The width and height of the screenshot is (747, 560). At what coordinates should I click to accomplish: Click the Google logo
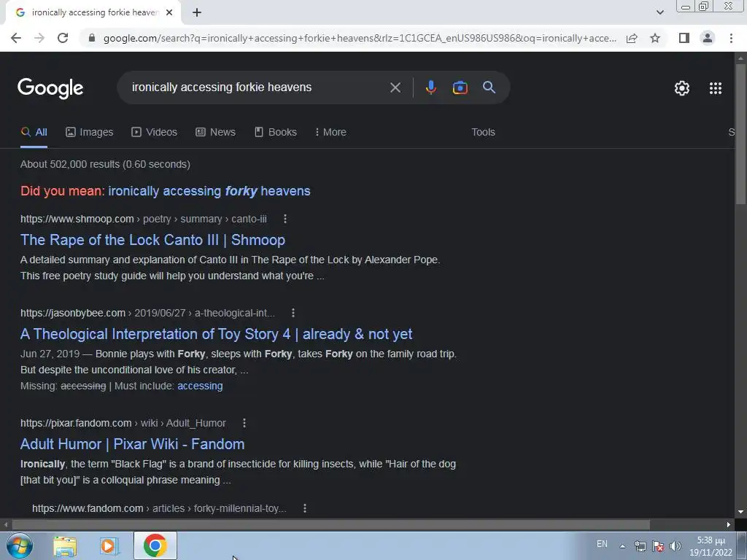(x=50, y=88)
